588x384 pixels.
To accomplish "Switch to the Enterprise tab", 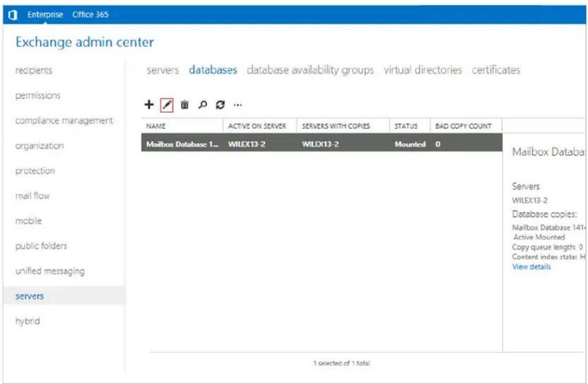I will point(45,15).
